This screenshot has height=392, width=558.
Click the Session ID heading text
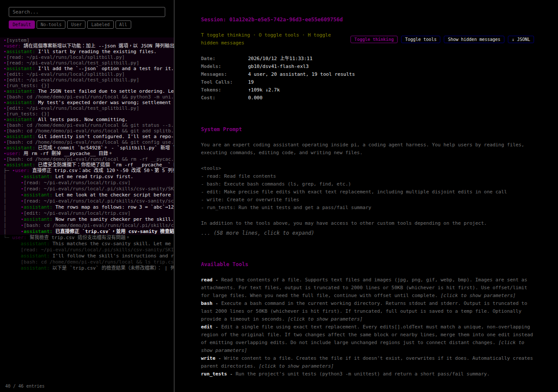point(272,20)
